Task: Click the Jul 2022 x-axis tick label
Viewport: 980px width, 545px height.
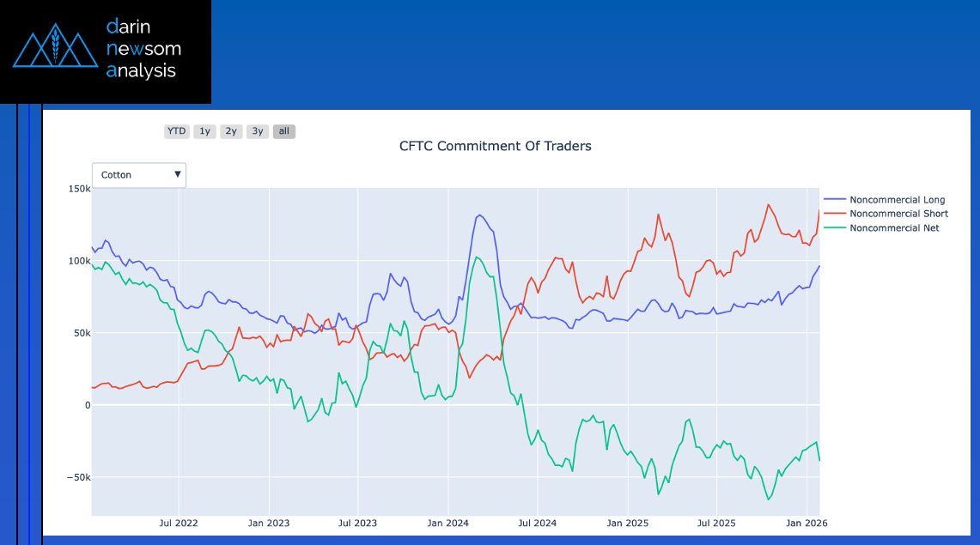Action: click(179, 523)
